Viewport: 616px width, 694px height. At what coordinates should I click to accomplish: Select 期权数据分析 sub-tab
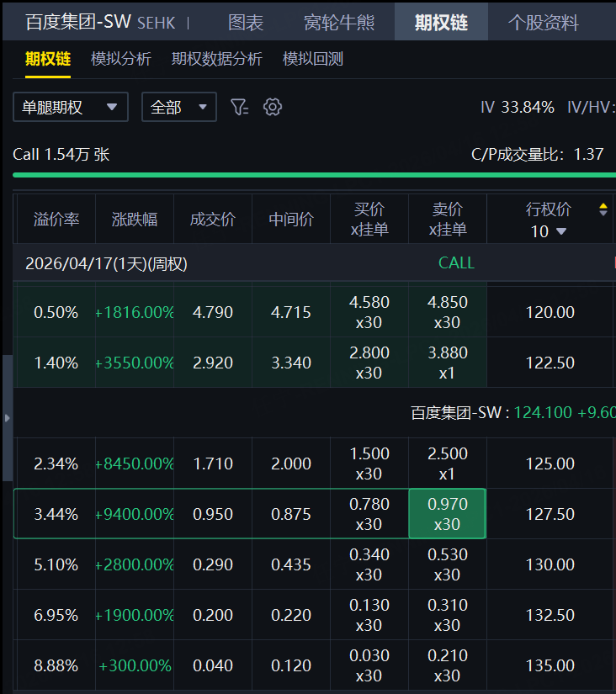pos(217,59)
